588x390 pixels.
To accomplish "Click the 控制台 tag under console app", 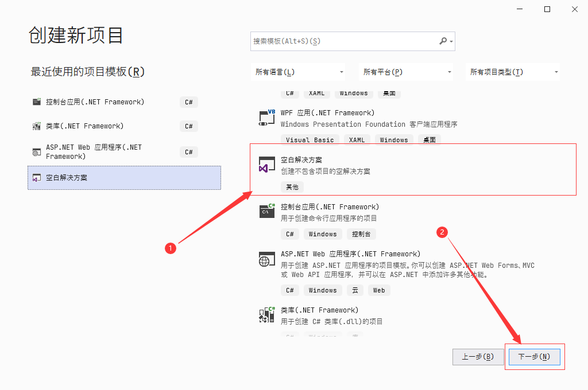I will pyautogui.click(x=361, y=234).
